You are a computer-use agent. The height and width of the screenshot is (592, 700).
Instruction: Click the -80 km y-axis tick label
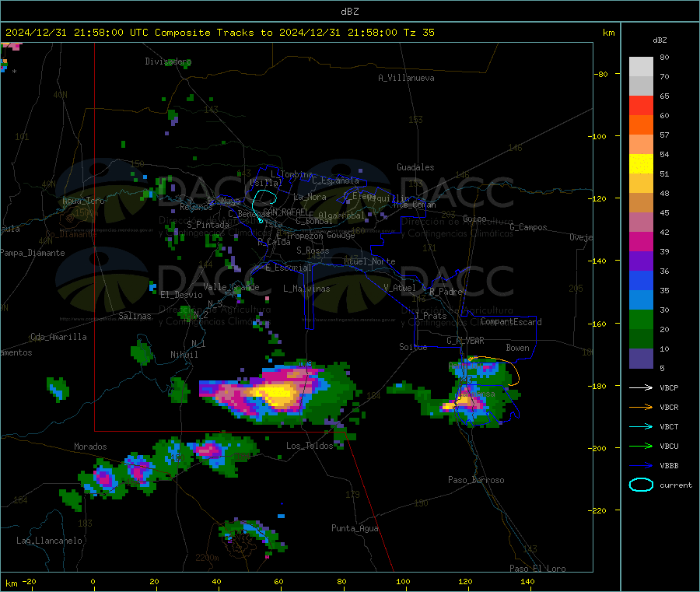point(602,74)
